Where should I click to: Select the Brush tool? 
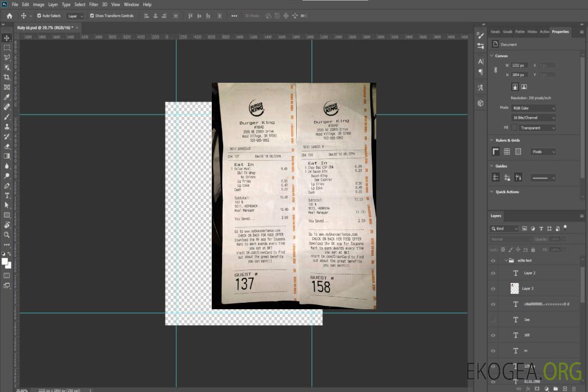pyautogui.click(x=7, y=117)
